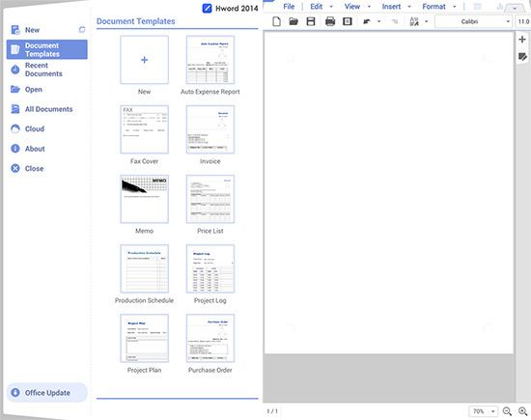The image size is (531, 420).
Task: Click the Purchase Order label text
Action: [x=210, y=370]
